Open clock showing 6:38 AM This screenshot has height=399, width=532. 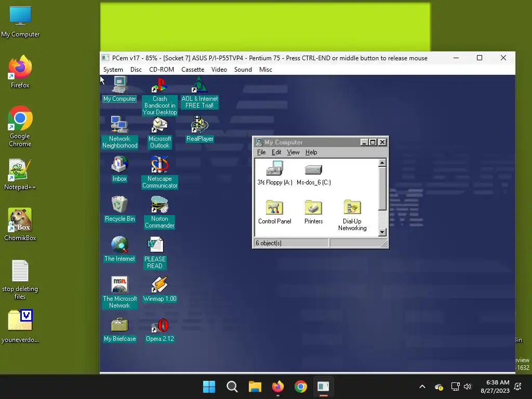(x=495, y=387)
